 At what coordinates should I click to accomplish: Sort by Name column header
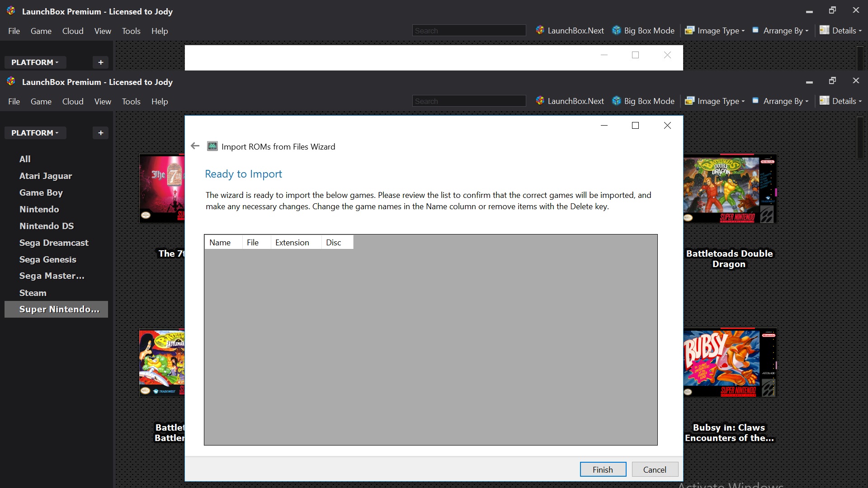pyautogui.click(x=223, y=242)
